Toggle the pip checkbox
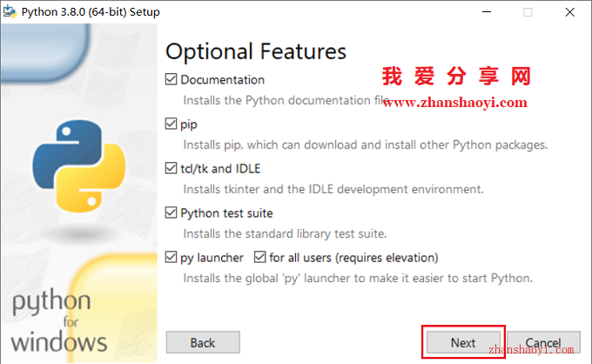Viewport: 592px width, 364px height. (171, 124)
